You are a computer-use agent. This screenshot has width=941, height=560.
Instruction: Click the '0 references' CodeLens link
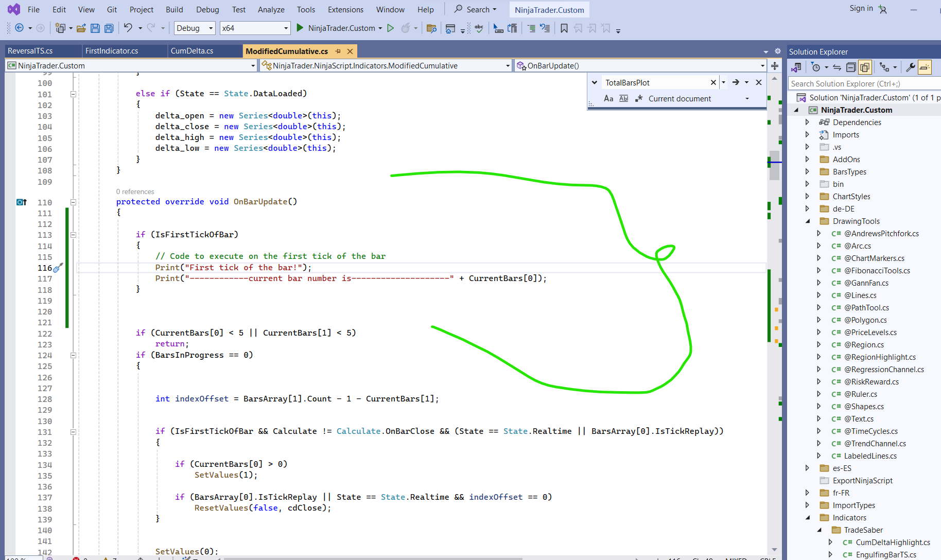pyautogui.click(x=135, y=191)
